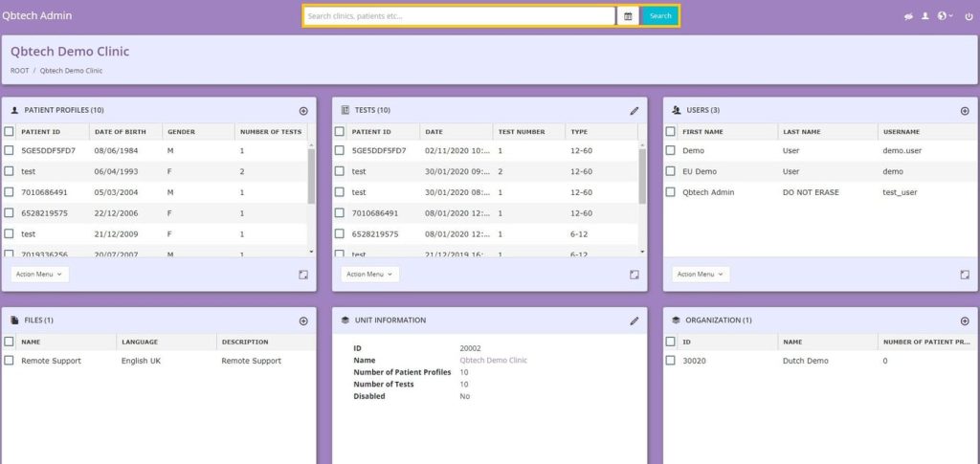The image size is (980, 464).
Task: Check the demo.user row checkbox
Action: click(x=670, y=150)
